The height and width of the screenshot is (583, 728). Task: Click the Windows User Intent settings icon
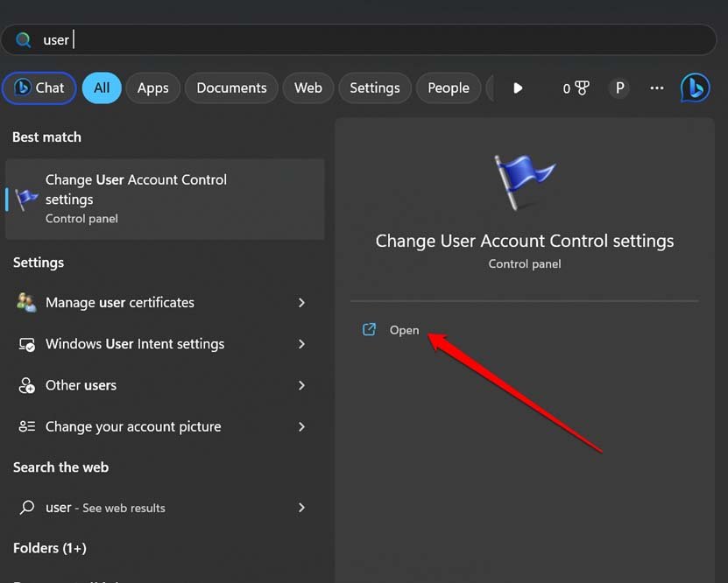[26, 344]
